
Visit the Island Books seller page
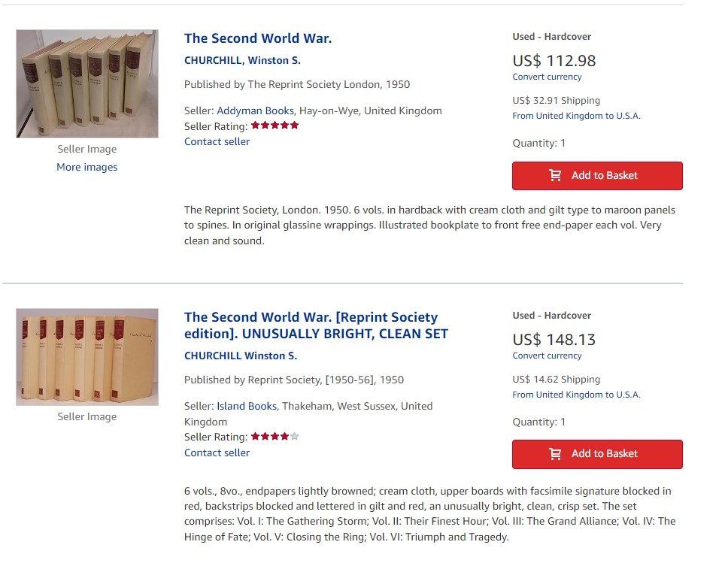coord(247,406)
